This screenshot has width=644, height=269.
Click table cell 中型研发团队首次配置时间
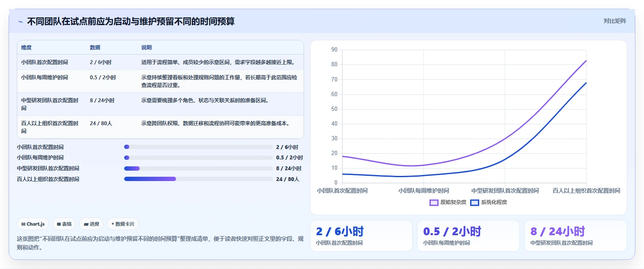tap(50, 104)
